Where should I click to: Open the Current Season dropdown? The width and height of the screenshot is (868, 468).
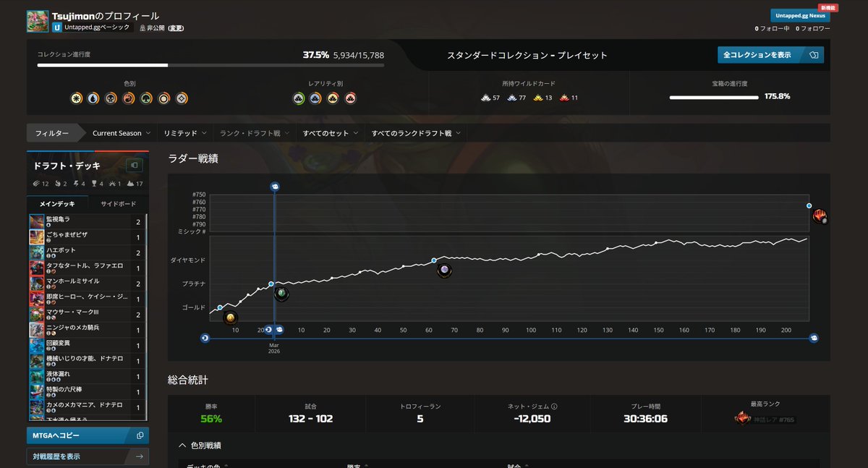[121, 133]
